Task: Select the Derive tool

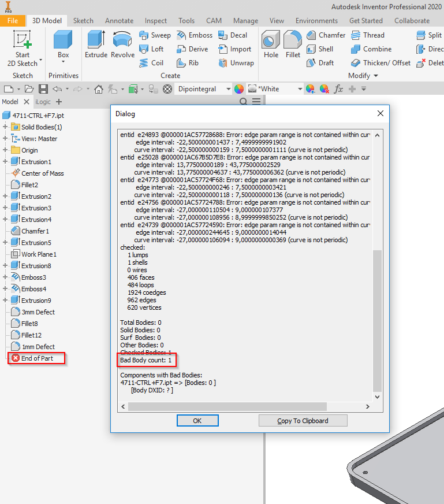Action: tap(192, 49)
